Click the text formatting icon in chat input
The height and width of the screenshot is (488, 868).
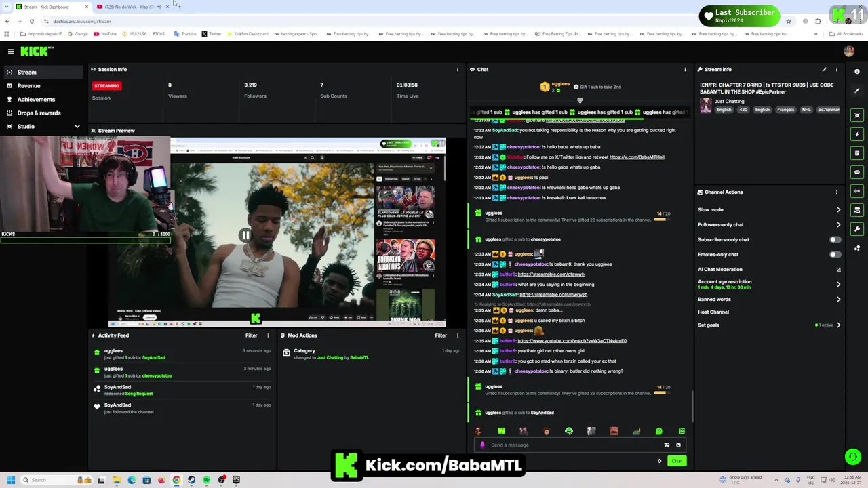pyautogui.click(x=667, y=445)
